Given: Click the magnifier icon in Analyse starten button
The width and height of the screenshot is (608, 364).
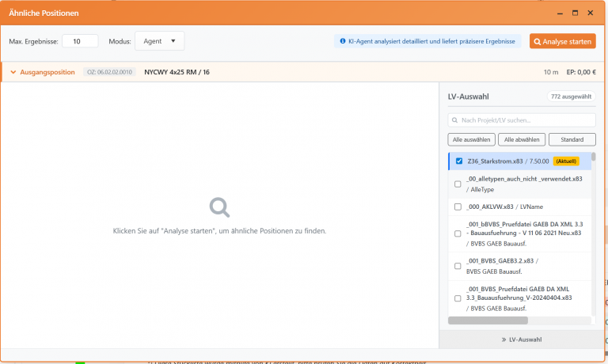Looking at the screenshot, I should pos(538,41).
